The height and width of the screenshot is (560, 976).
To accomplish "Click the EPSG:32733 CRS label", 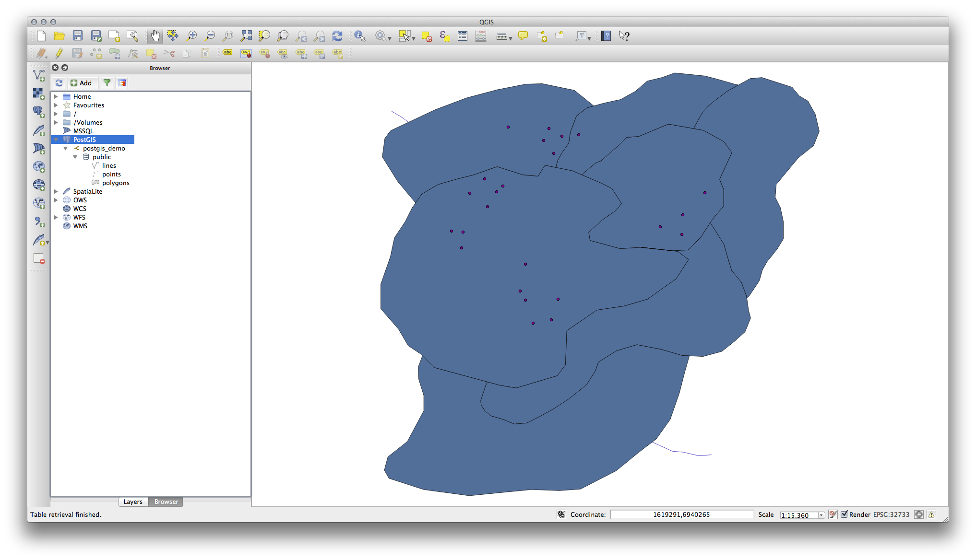I will click(x=891, y=514).
